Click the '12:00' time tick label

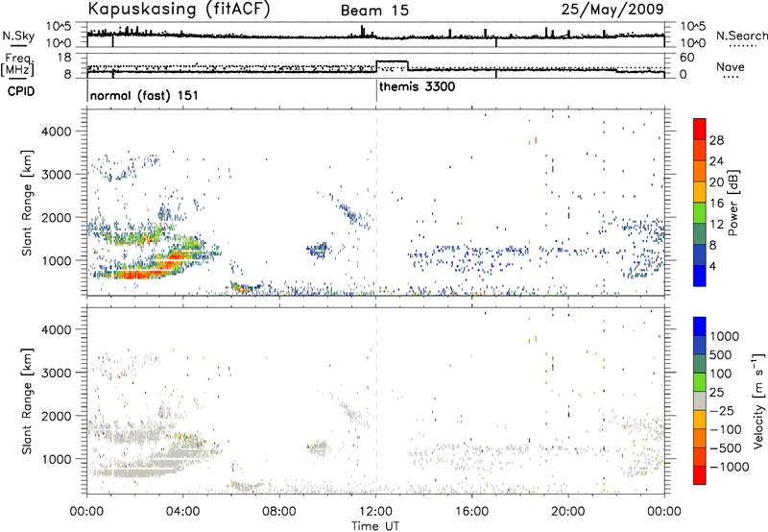375,512
